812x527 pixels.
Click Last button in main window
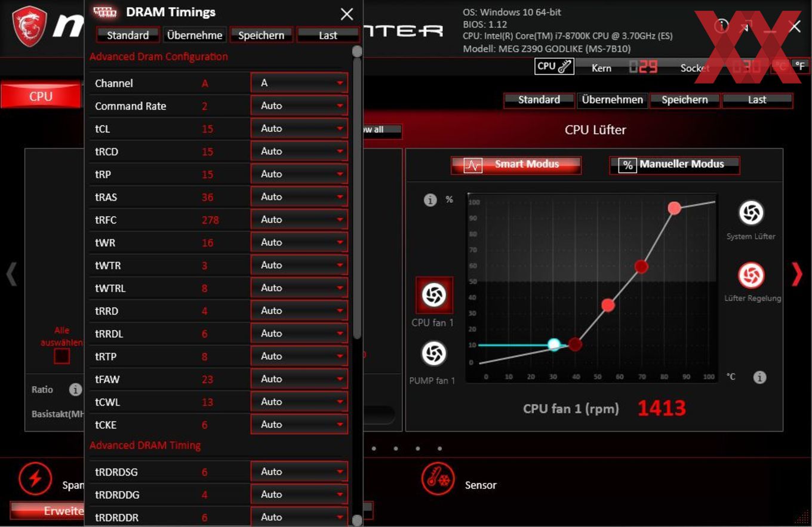757,100
